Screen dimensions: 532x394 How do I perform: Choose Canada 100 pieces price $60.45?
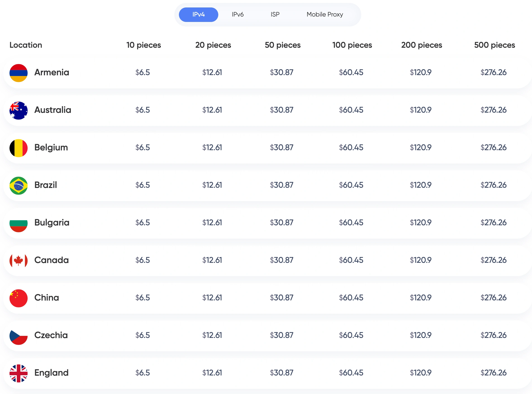click(351, 260)
